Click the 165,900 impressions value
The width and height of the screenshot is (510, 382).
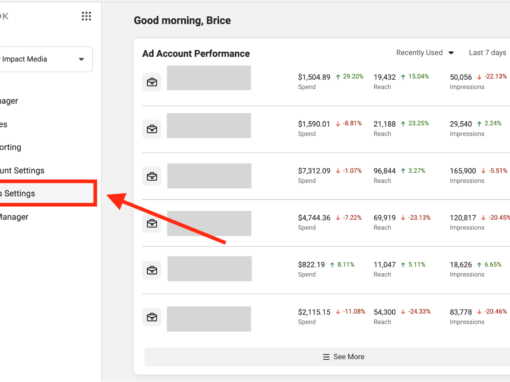point(463,171)
